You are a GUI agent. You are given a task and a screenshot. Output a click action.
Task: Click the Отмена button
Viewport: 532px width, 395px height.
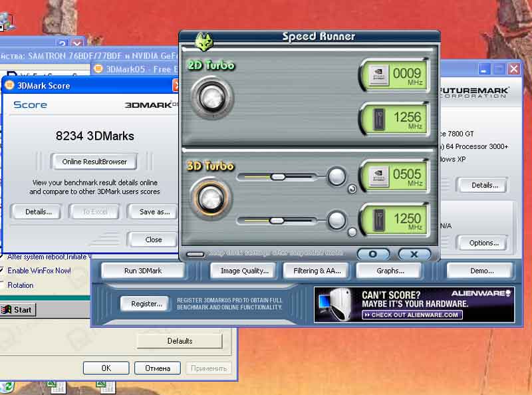pos(158,368)
